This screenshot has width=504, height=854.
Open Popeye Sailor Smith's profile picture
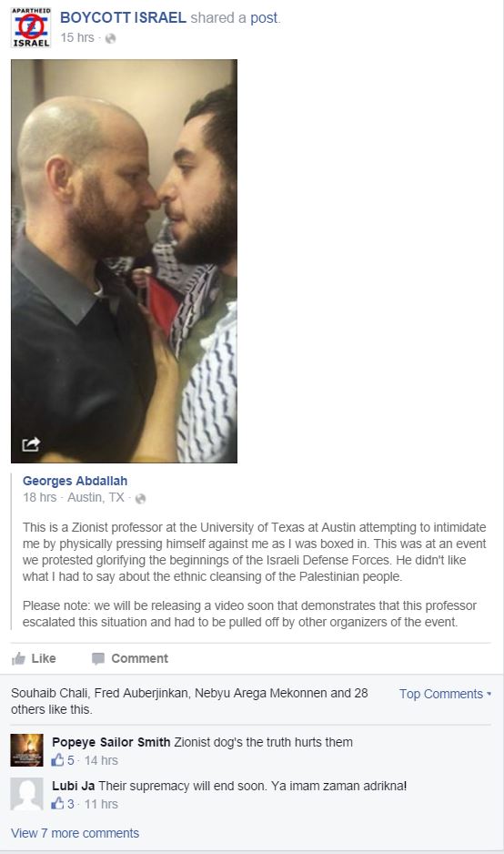point(26,750)
